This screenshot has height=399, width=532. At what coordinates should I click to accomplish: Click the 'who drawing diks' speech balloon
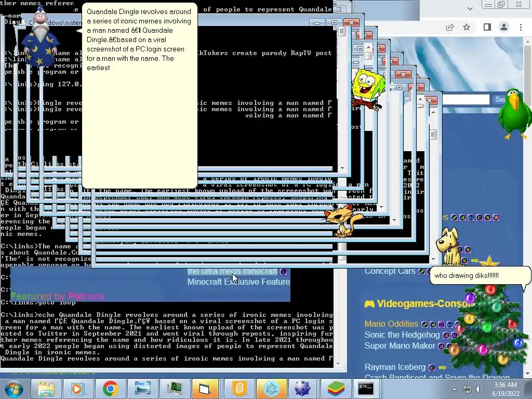tap(480, 275)
